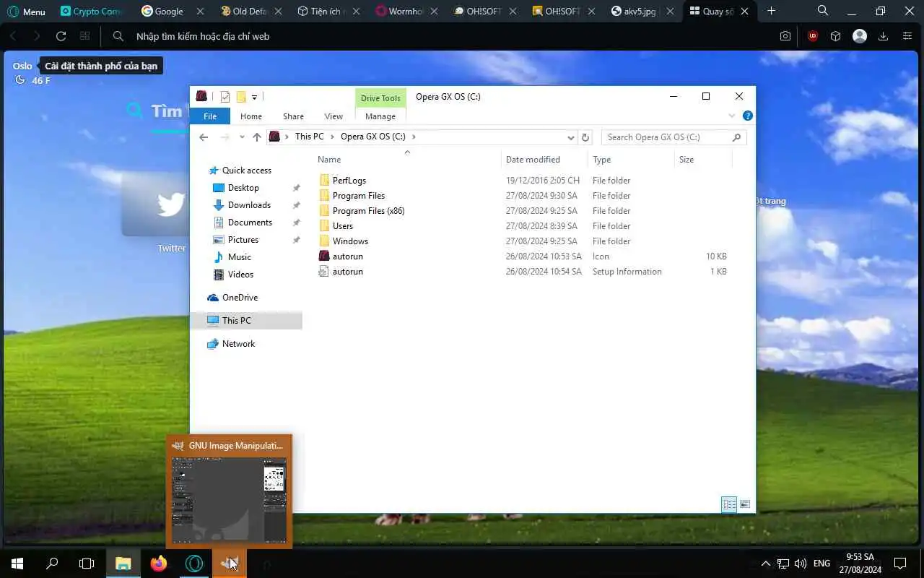Open the browser downloads icon
Screen dimensions: 924x578
883,36
